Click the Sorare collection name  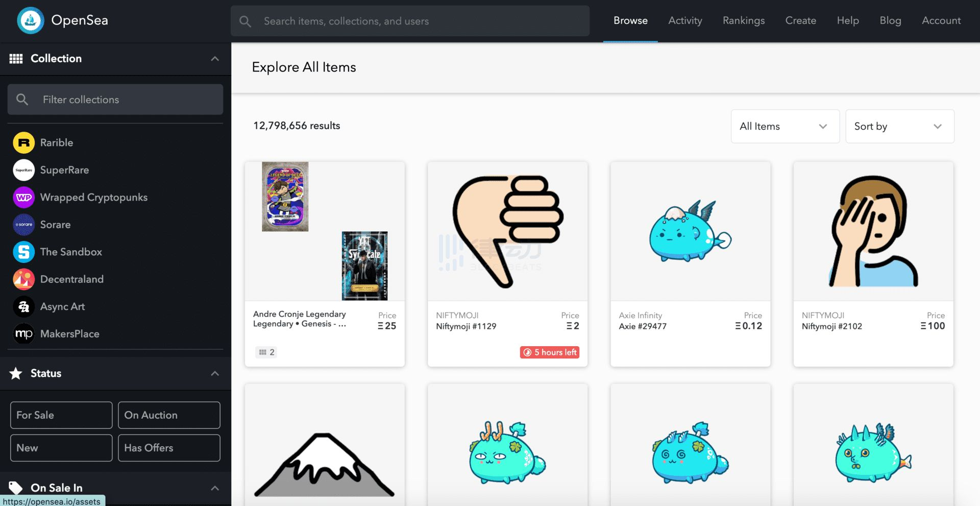56,225
